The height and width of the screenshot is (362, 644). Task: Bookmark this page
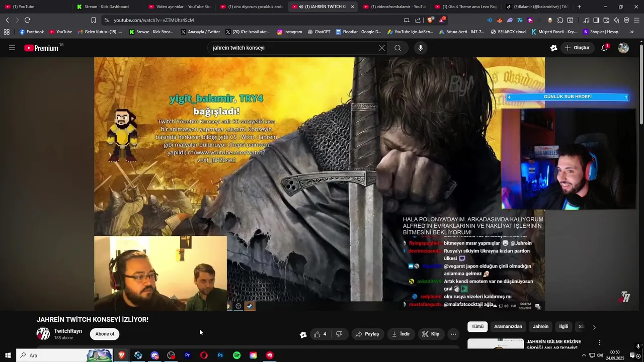(x=94, y=20)
